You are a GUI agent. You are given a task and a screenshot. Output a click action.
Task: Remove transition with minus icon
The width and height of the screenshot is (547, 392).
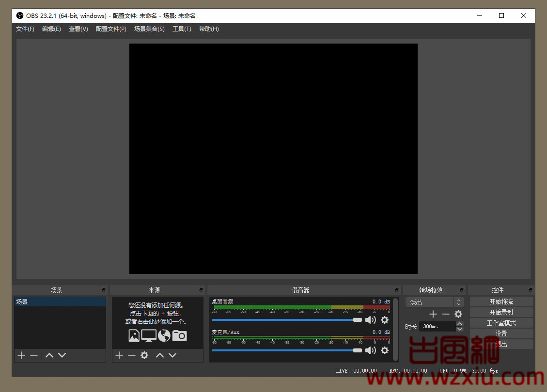pyautogui.click(x=445, y=314)
